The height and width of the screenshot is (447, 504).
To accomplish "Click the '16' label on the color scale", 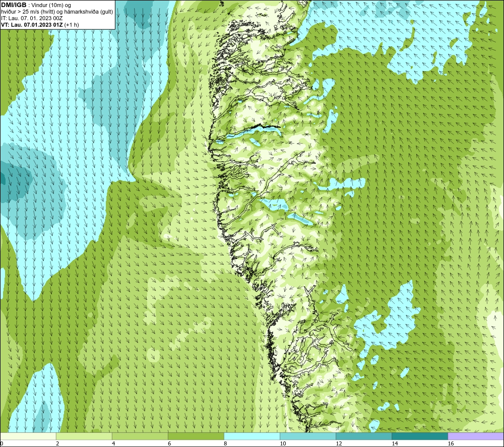I will click(x=450, y=443).
